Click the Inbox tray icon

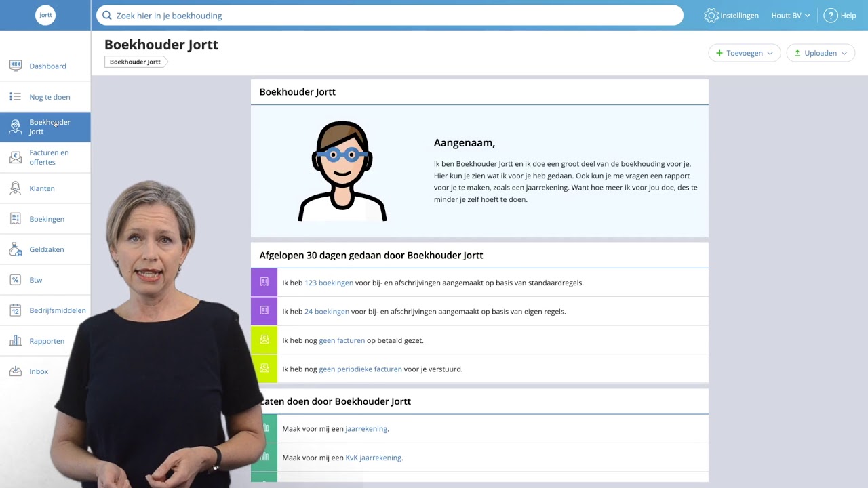(15, 371)
